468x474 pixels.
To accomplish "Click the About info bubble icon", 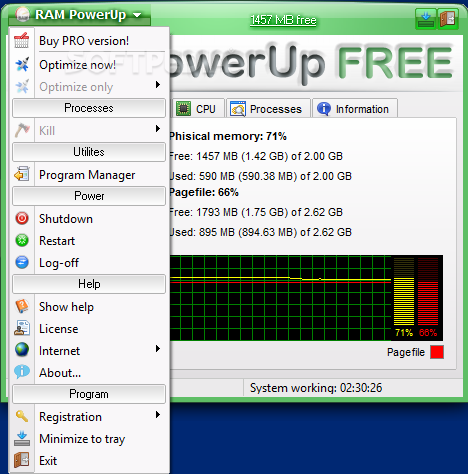I will 22,372.
